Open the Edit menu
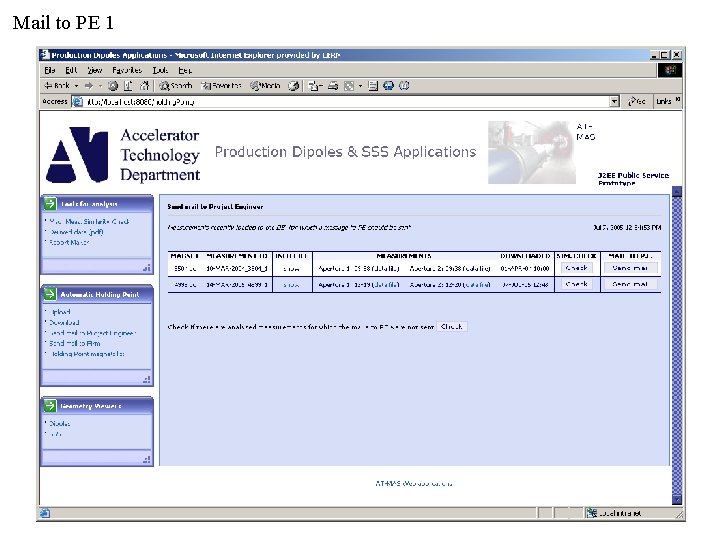The height and width of the screenshot is (540, 720). coord(71,71)
